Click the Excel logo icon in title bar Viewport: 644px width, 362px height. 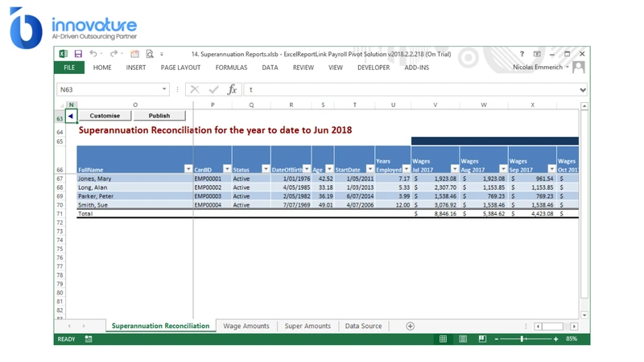click(x=64, y=54)
